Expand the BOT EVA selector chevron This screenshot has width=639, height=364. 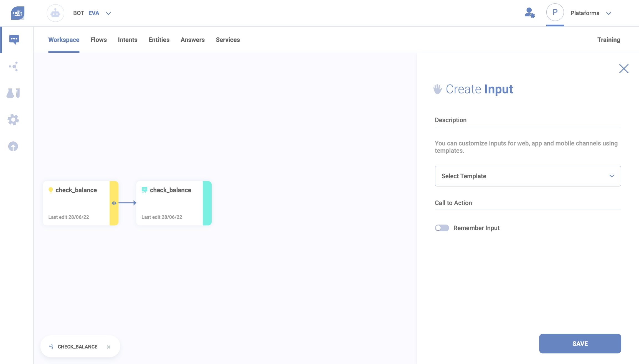pyautogui.click(x=108, y=13)
